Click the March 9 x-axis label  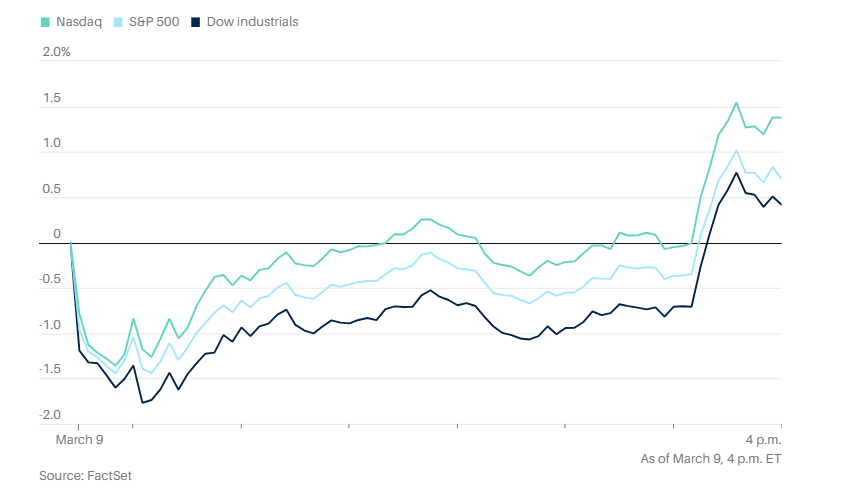(78, 439)
